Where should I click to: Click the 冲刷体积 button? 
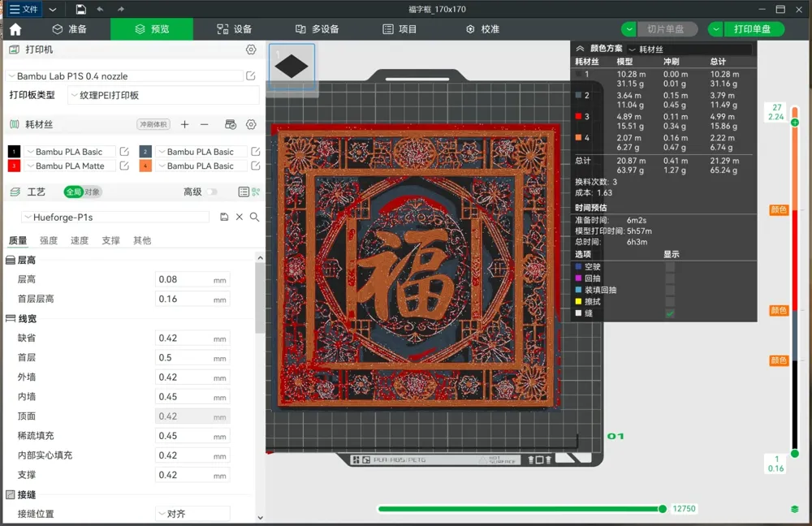pos(153,124)
